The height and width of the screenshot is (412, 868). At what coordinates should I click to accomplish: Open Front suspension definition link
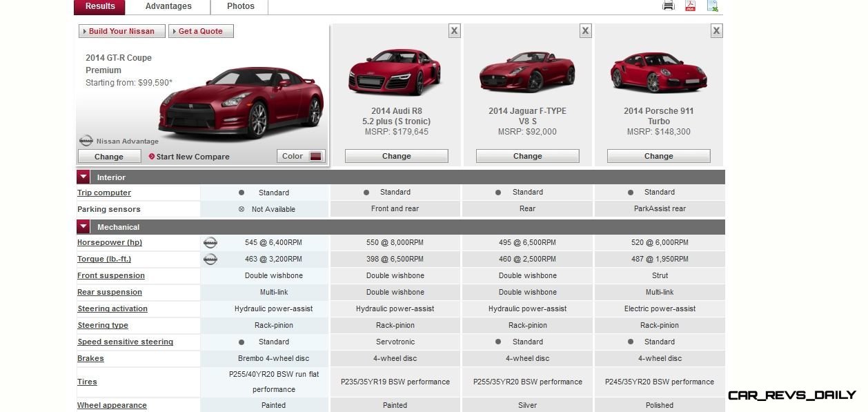click(111, 275)
